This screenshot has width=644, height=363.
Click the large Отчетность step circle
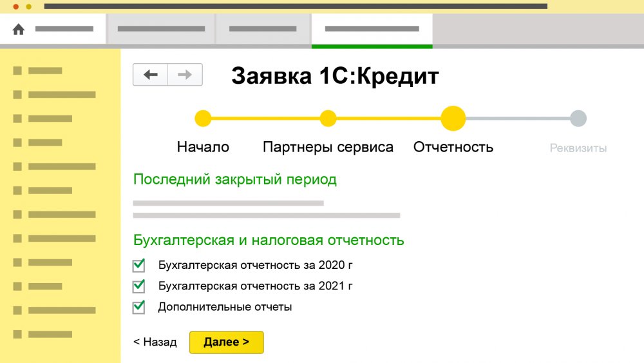453,119
